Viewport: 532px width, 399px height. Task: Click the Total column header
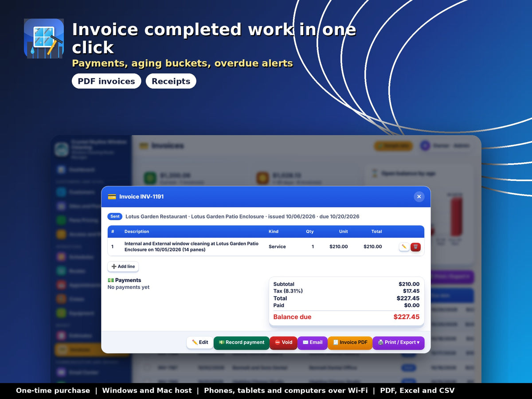coord(376,231)
